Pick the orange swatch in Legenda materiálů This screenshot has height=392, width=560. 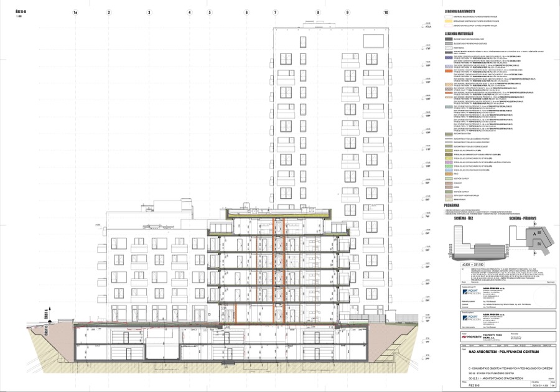[x=449, y=72]
